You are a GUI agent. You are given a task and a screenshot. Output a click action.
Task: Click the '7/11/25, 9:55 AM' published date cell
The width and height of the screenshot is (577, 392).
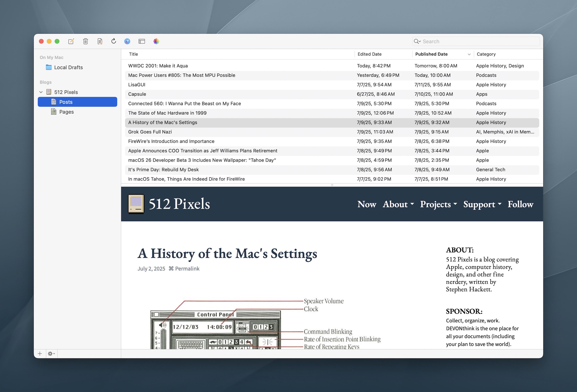pos(433,85)
